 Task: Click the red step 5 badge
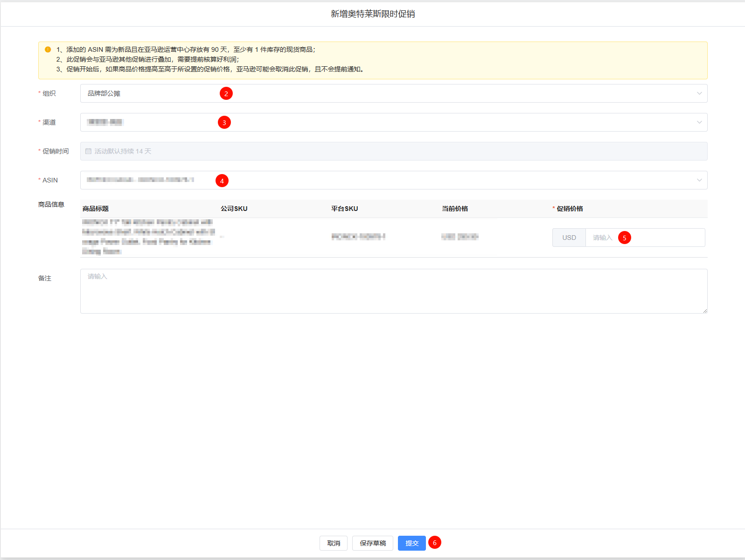click(625, 238)
